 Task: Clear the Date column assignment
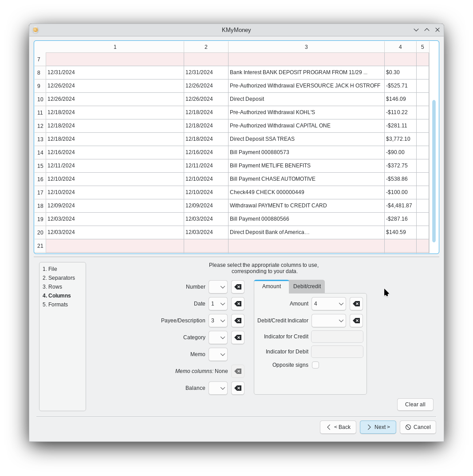pos(237,304)
